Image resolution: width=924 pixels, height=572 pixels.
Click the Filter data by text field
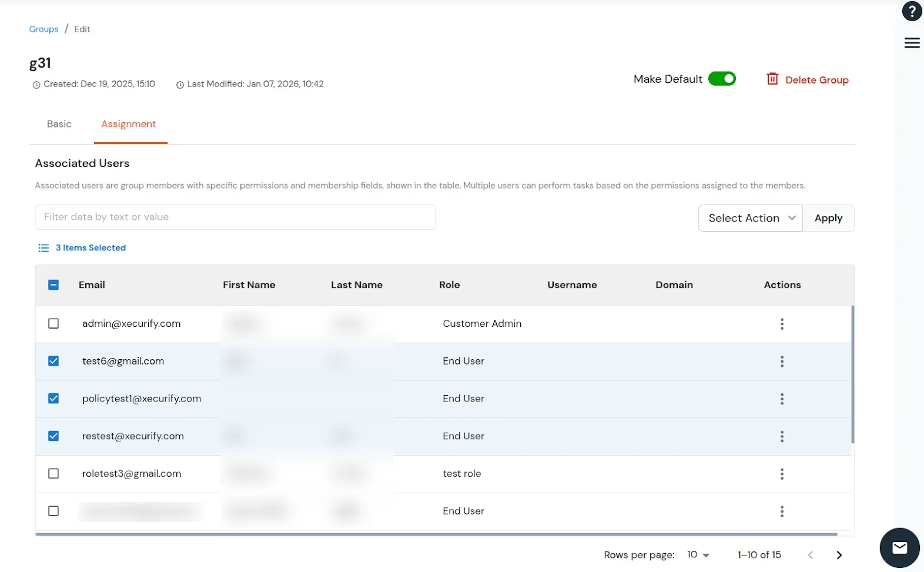(x=235, y=217)
